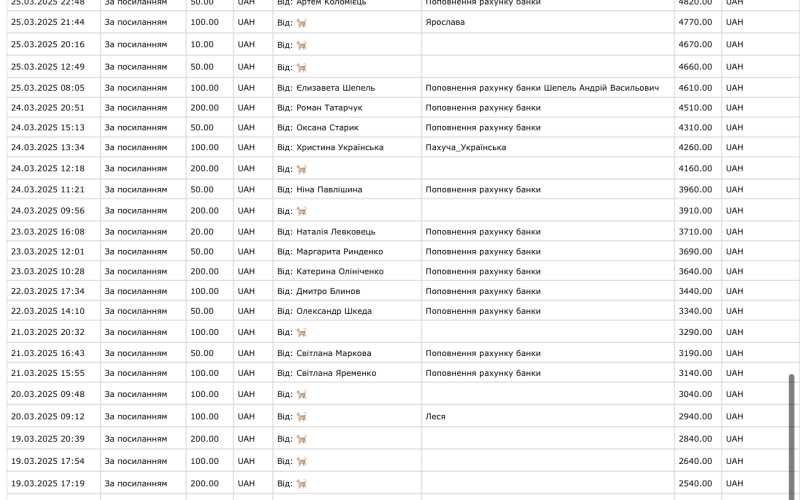Click cat emoji in 25.03.2025 21:44 row
Screen dimensions: 800x500
[x=302, y=22]
